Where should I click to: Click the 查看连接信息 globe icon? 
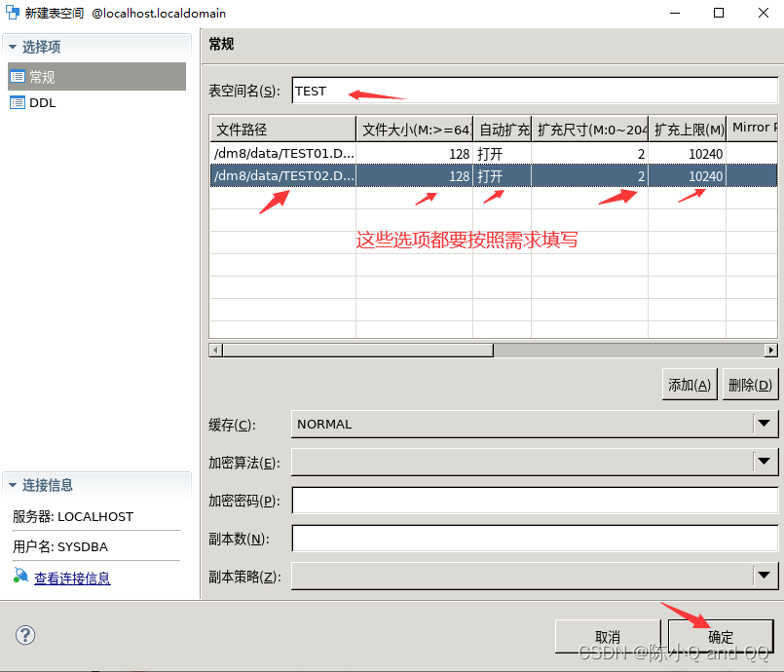coord(20,578)
